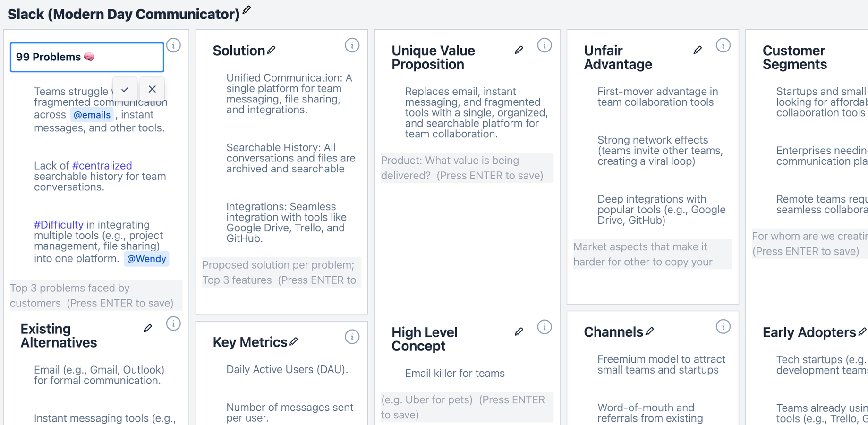Edit the board title with the pencil icon
This screenshot has height=425, width=868.
247,9
